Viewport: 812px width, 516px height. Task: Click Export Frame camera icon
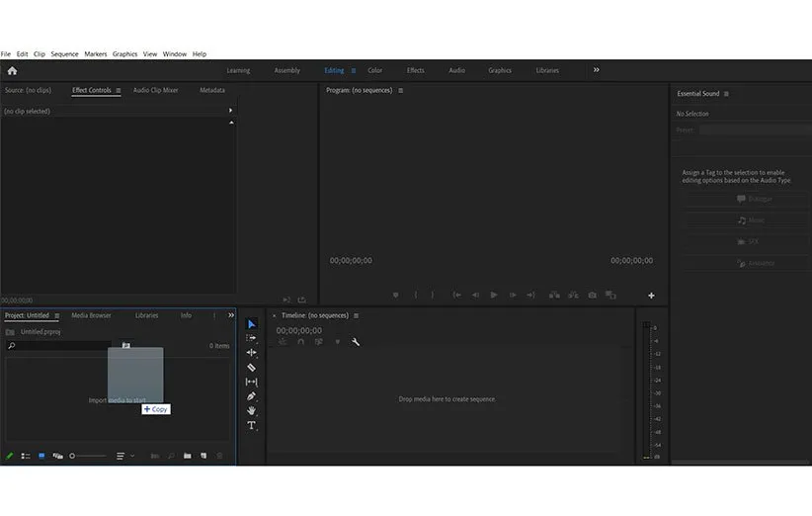[592, 295]
